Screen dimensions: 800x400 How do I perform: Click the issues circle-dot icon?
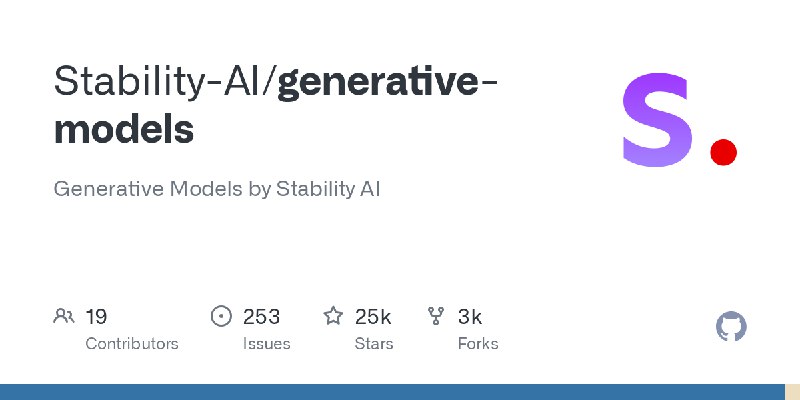[x=221, y=316]
